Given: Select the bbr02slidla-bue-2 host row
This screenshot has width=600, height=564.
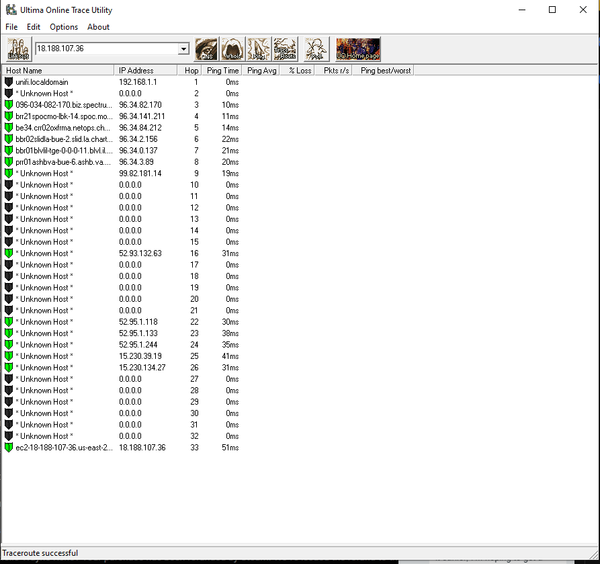Looking at the screenshot, I should (64, 139).
